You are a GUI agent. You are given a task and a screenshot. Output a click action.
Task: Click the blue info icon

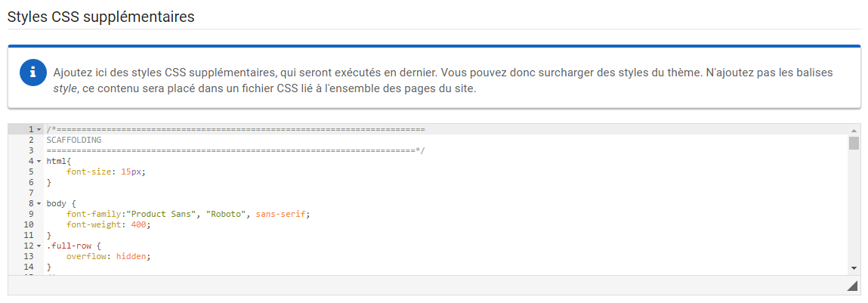tap(32, 73)
